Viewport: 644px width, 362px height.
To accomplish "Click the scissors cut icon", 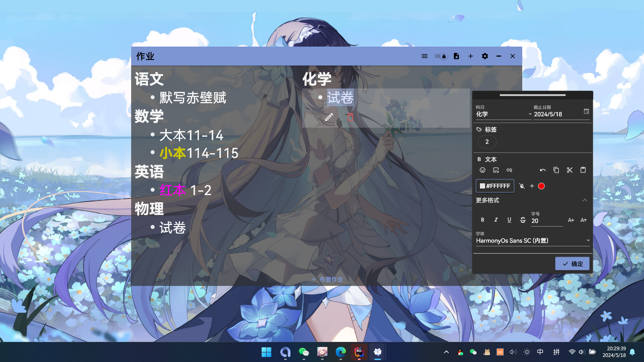I will [570, 170].
